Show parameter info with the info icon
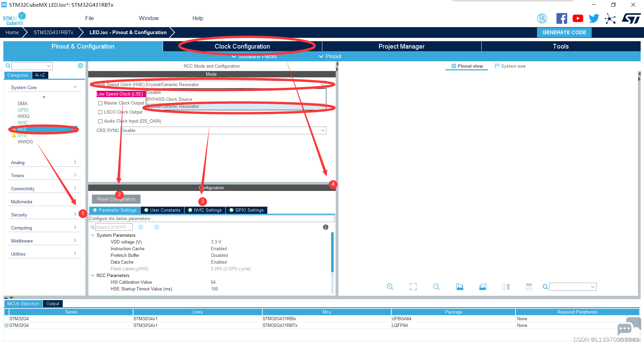Viewport: 644px width, 345px height. coord(325,227)
